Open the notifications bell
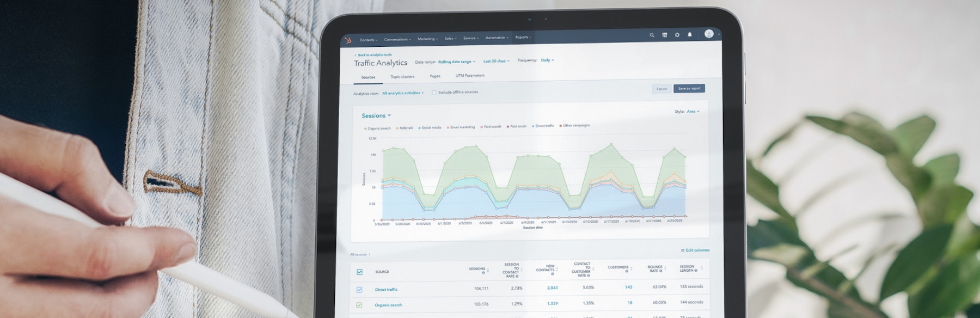Image resolution: width=980 pixels, height=318 pixels. [690, 34]
